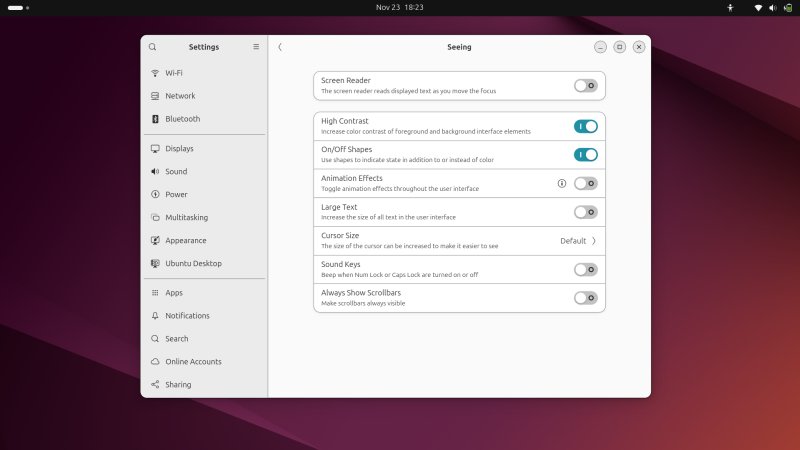800x450 pixels.
Task: Click the Ubuntu Desktop icon in sidebar
Action: (155, 263)
